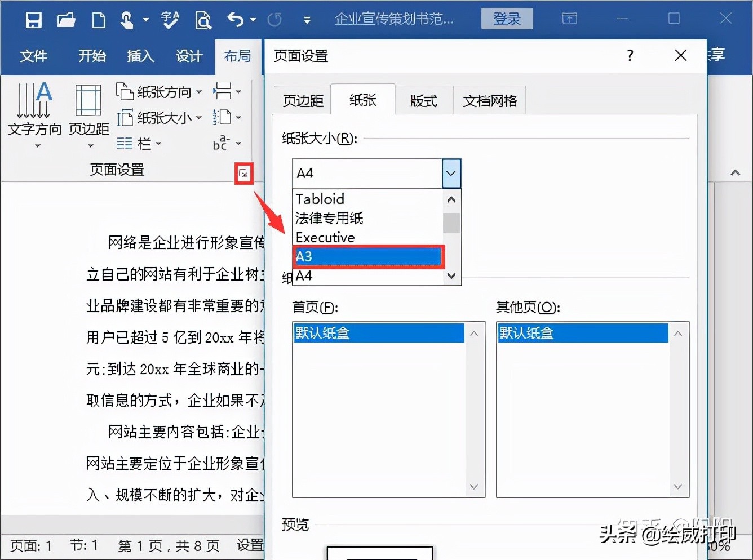Collapse the ribbon with the chevron arrow
The height and width of the screenshot is (560, 753).
[x=734, y=173]
